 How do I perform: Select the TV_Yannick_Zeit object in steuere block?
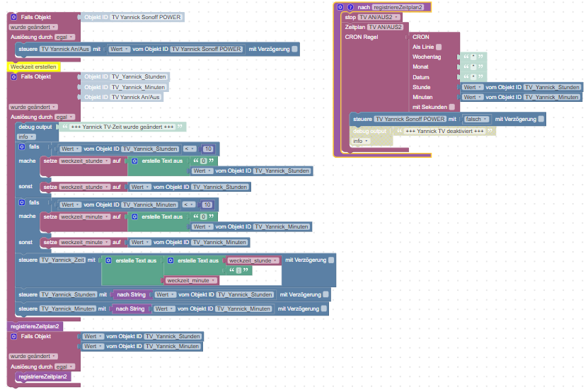[x=63, y=260]
